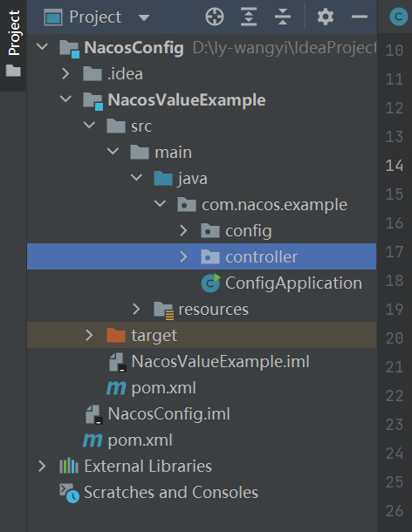Click the Scratches and Consoles icon
This screenshot has height=532, width=412.
(69, 493)
